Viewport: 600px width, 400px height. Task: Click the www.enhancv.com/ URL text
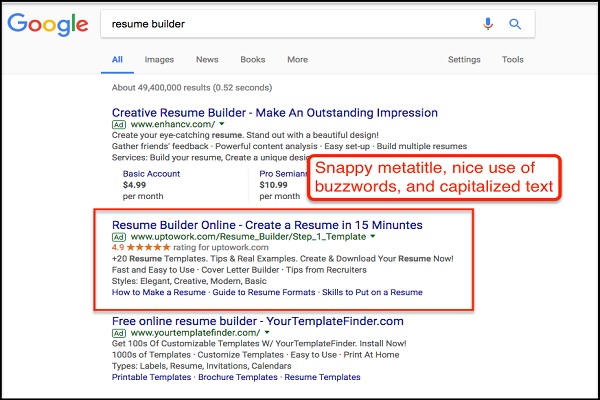(x=173, y=124)
